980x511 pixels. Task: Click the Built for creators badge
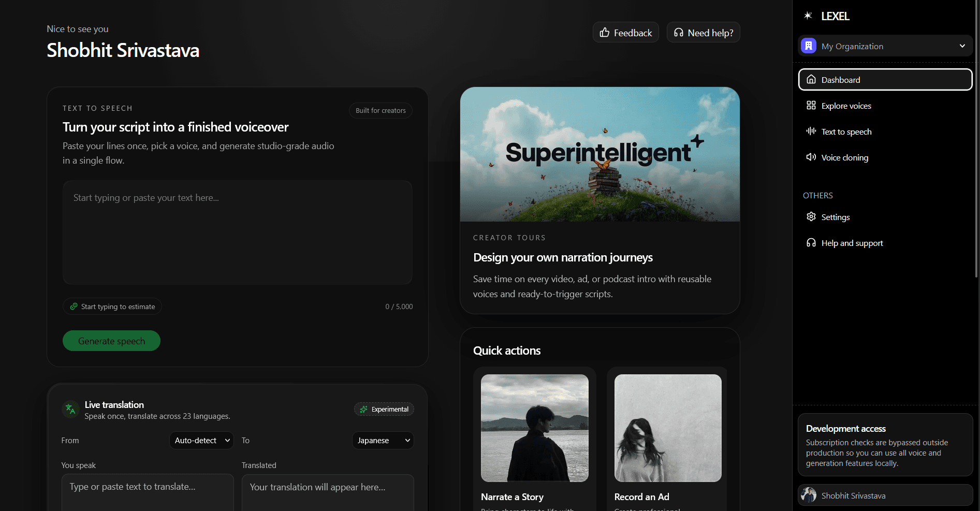(381, 110)
